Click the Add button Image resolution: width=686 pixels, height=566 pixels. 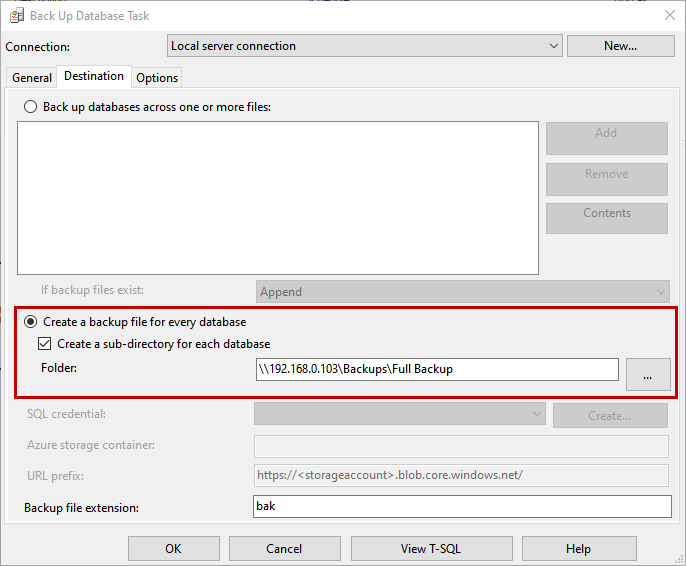tap(606, 138)
